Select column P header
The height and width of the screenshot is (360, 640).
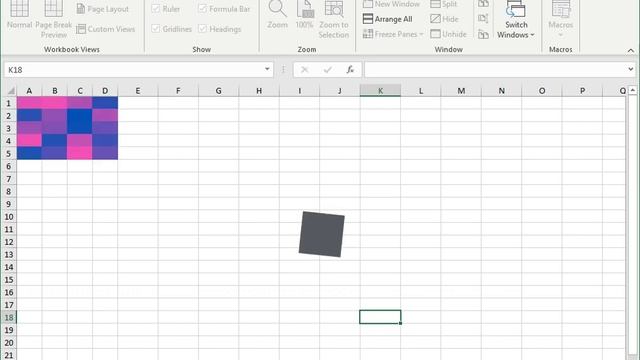pyautogui.click(x=582, y=91)
